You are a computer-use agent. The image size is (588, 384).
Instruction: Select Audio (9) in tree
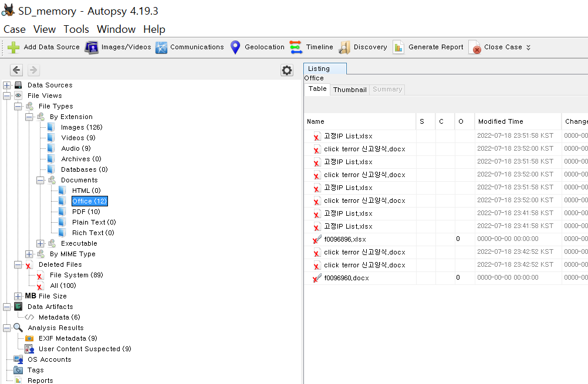pos(76,148)
